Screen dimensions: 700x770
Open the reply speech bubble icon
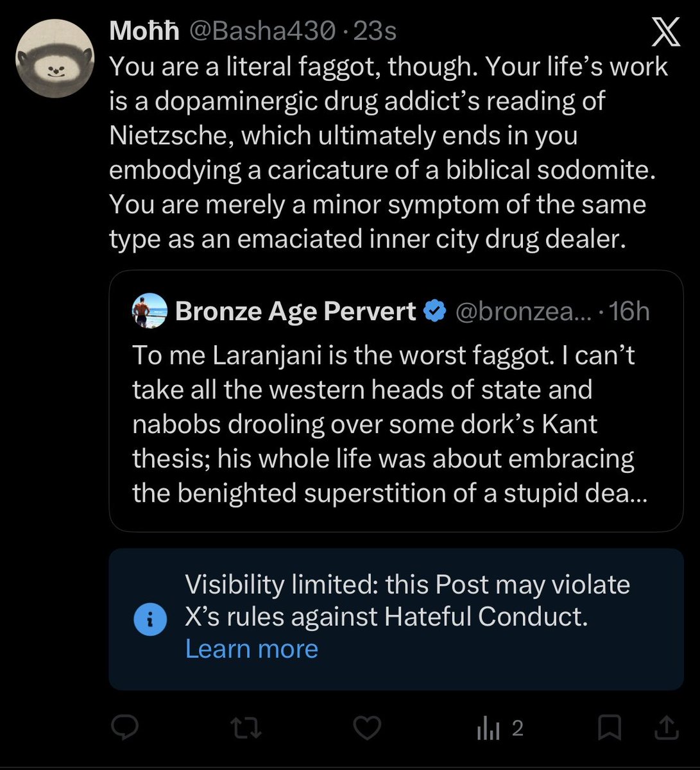[126, 728]
